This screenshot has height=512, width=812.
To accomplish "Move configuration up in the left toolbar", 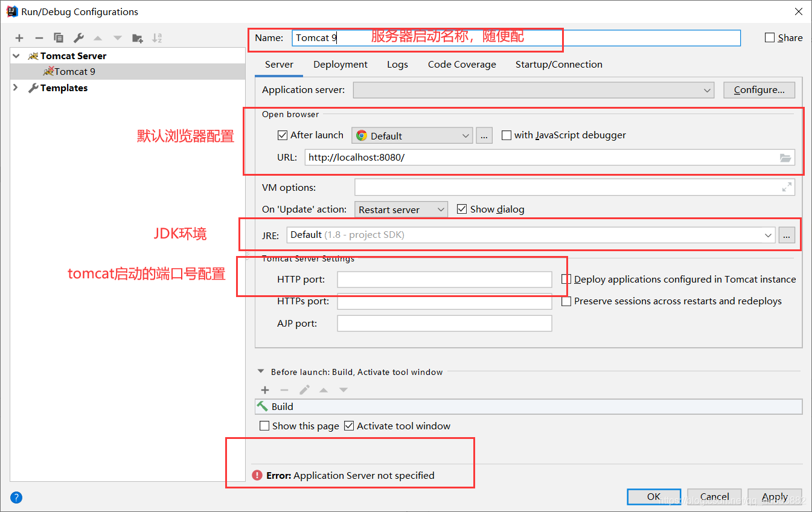I will pos(98,38).
